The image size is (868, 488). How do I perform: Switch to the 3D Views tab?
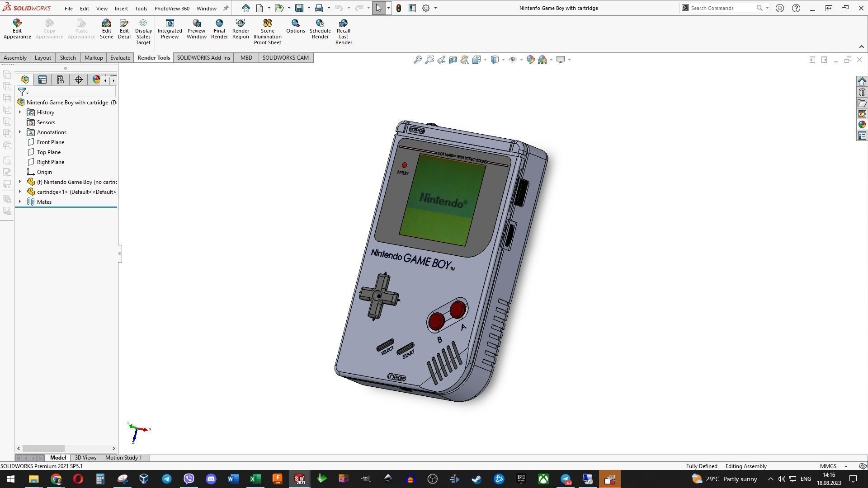(85, 458)
